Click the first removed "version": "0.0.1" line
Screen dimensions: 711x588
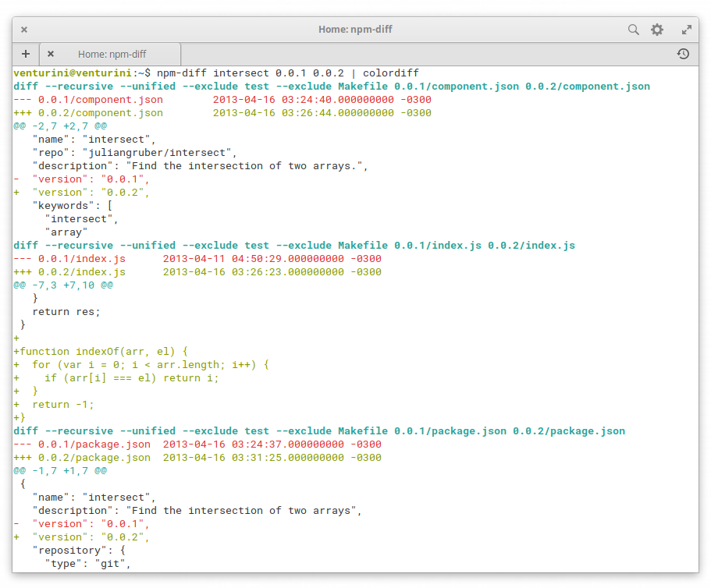[x=82, y=179]
